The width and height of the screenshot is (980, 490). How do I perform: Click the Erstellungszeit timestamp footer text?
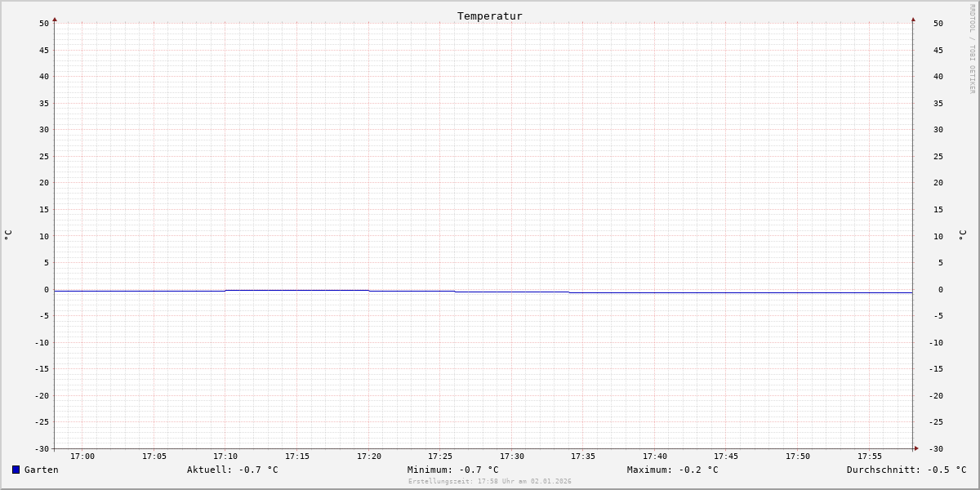(490, 481)
